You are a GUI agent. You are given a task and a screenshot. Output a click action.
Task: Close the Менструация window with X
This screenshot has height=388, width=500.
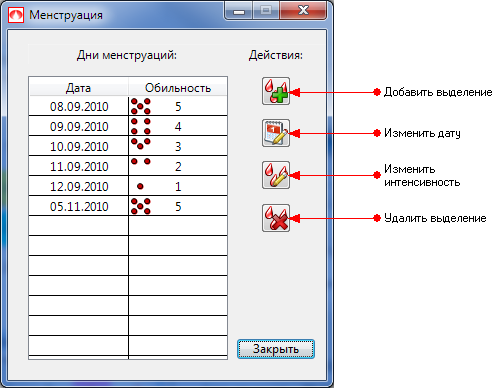coord(303,11)
